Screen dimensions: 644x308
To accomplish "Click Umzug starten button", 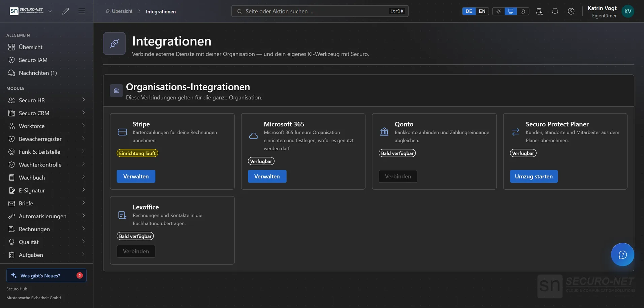I will click(534, 176).
